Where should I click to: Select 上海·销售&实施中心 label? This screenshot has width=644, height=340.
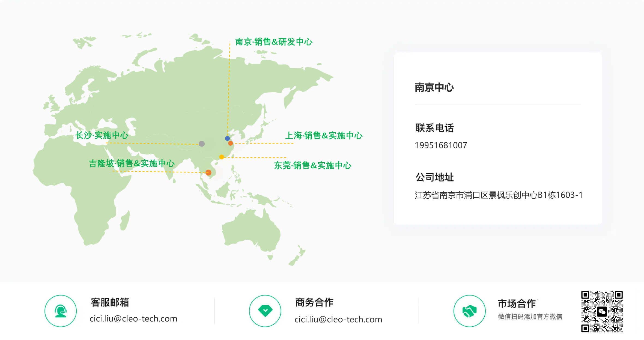[x=324, y=135]
